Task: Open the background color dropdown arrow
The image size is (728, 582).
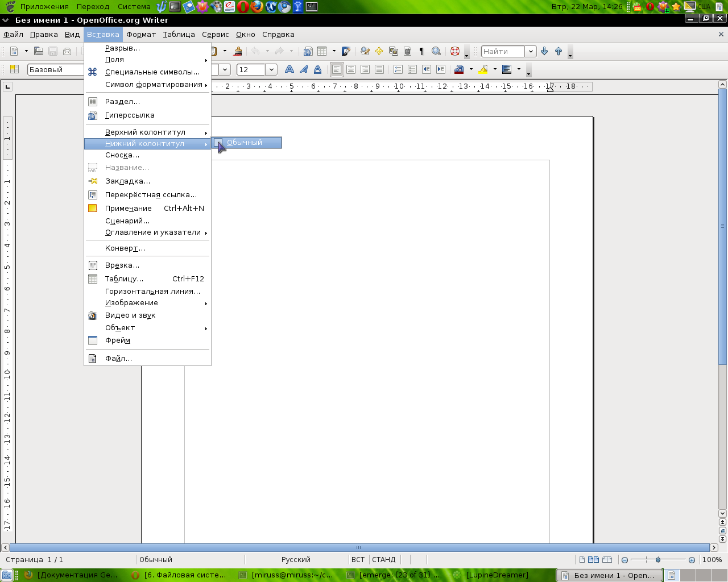Action: (519, 69)
